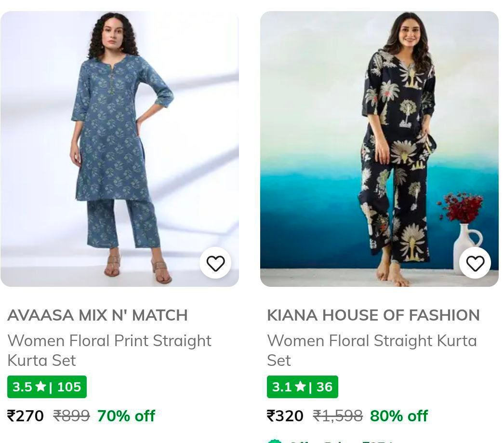
Task: Click the struck-through ₹899 original price
Action: pos(71,416)
